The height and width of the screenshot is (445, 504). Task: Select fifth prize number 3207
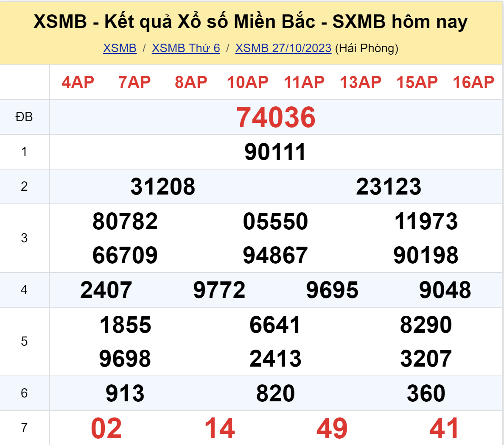(x=426, y=359)
